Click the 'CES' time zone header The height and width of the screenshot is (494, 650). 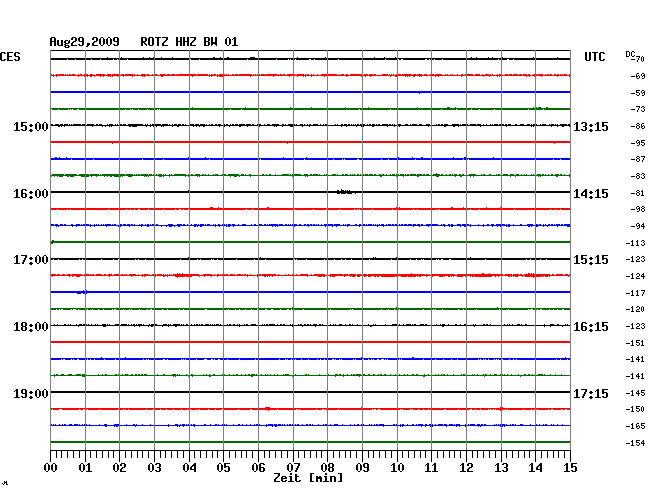point(10,57)
